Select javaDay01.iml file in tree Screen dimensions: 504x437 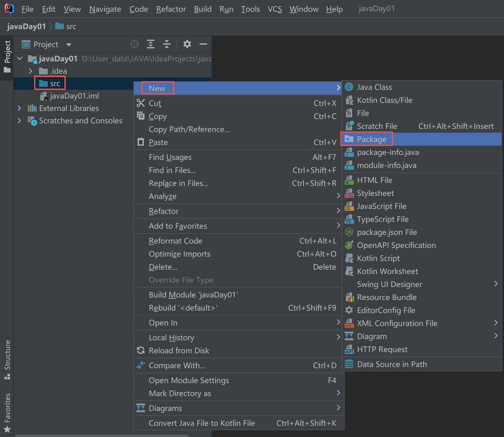(70, 96)
